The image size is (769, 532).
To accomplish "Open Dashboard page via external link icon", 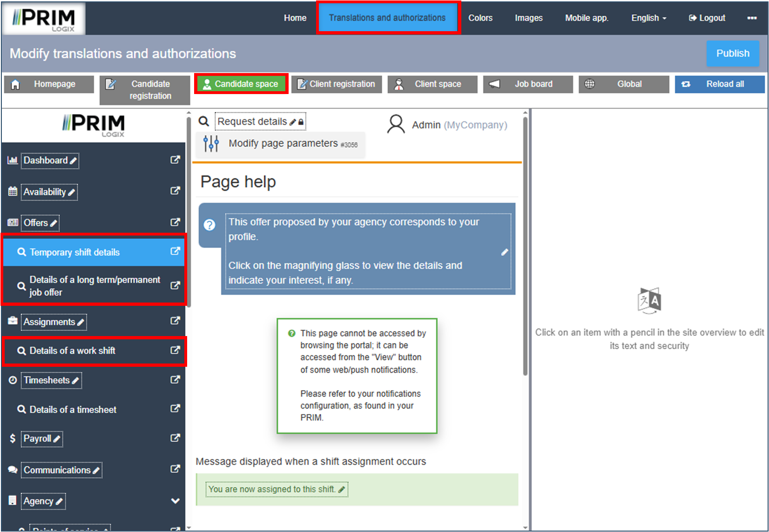I will click(175, 160).
